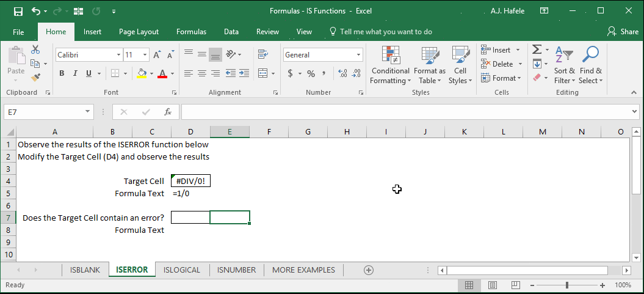Click Merge & Center icon
Image resolution: width=644 pixels, height=294 pixels.
click(263, 73)
